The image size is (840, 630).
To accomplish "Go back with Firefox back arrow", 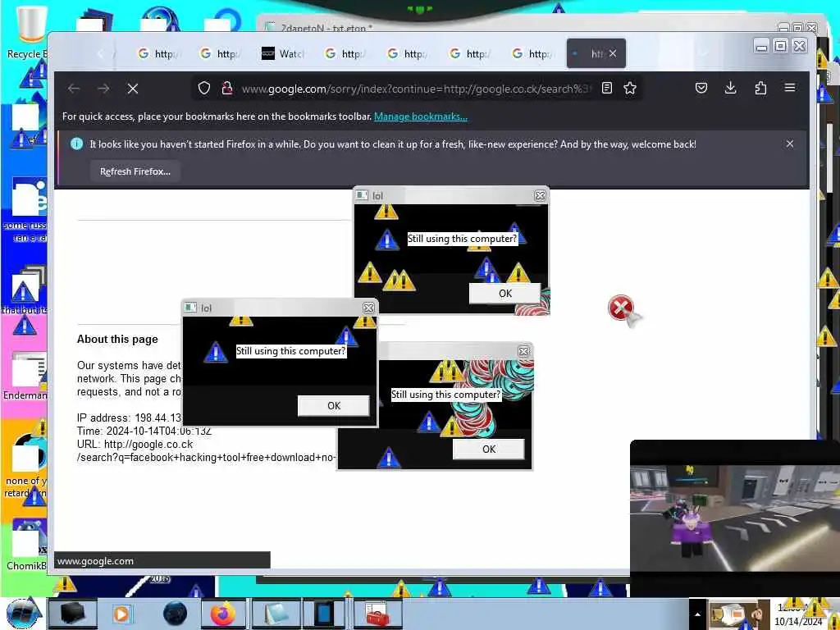I will pos(74,89).
